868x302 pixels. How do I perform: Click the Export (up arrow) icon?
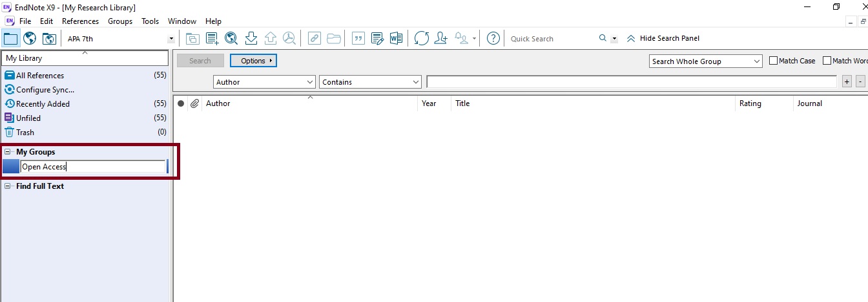click(271, 38)
